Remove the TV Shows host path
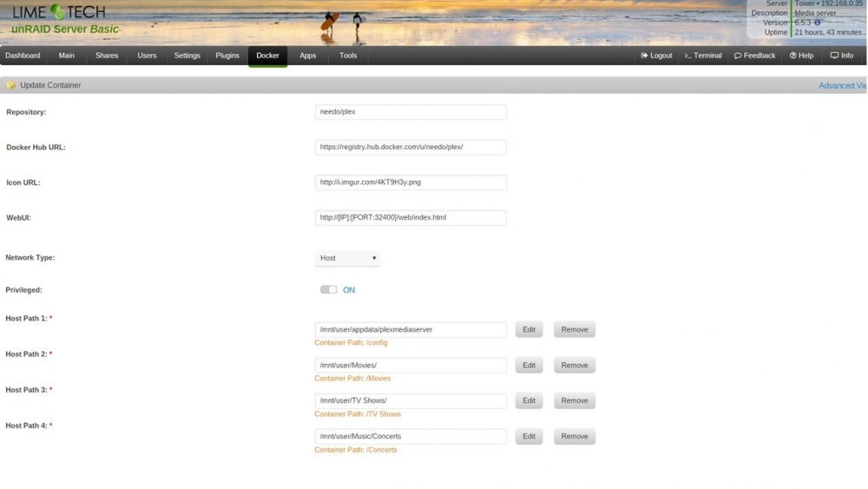 point(575,400)
